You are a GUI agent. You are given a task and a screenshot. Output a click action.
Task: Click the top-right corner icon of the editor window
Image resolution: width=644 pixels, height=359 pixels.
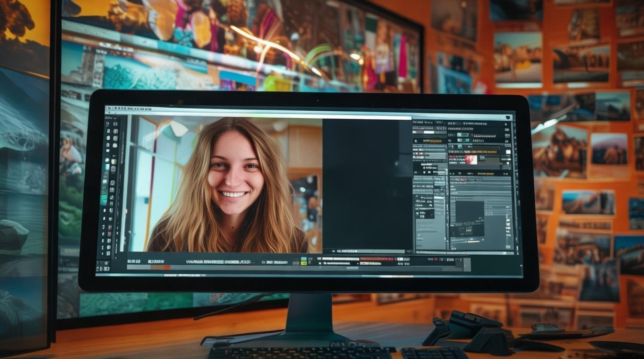(x=508, y=117)
